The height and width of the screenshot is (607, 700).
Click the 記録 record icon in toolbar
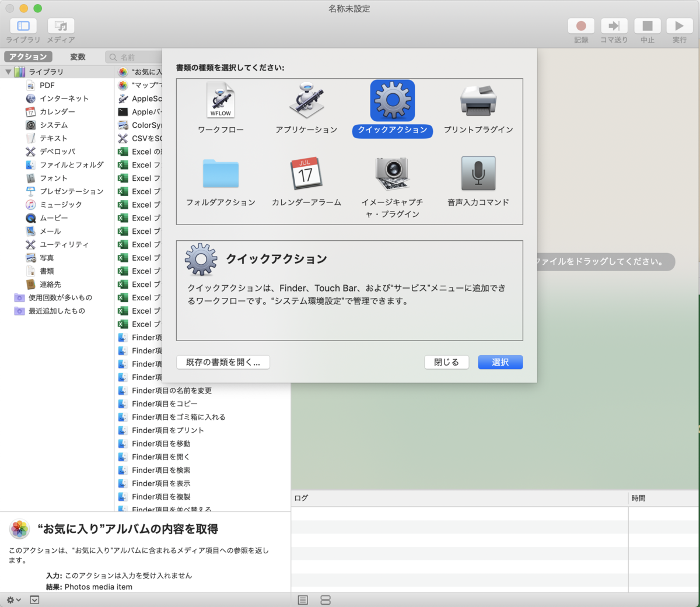pos(580,27)
